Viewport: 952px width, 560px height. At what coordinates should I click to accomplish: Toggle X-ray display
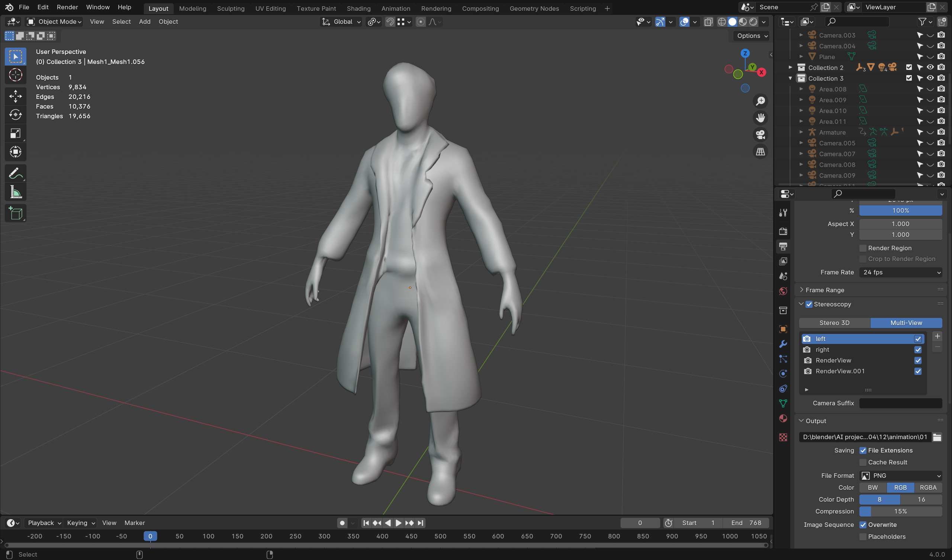tap(708, 22)
